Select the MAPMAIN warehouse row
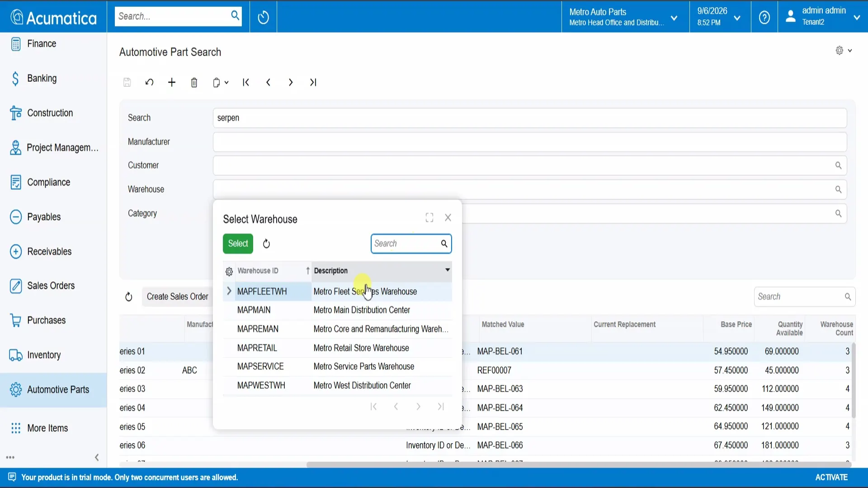 (x=337, y=310)
